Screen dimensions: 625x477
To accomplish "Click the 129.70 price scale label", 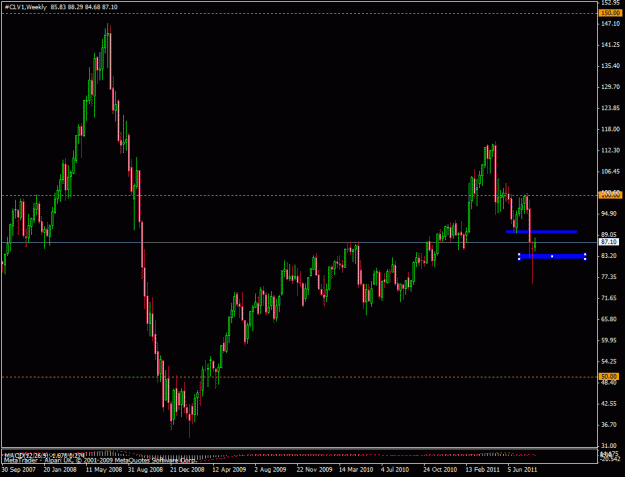I will (x=610, y=87).
